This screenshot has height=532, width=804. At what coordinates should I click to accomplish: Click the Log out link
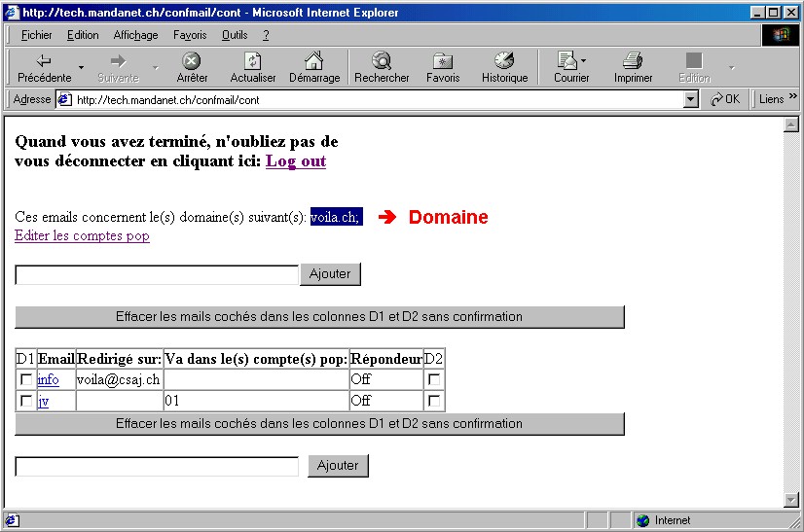click(296, 161)
